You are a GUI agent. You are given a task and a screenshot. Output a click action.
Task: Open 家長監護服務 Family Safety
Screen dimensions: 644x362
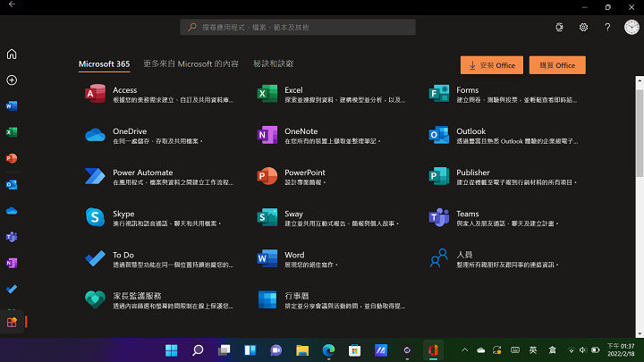tap(159, 300)
